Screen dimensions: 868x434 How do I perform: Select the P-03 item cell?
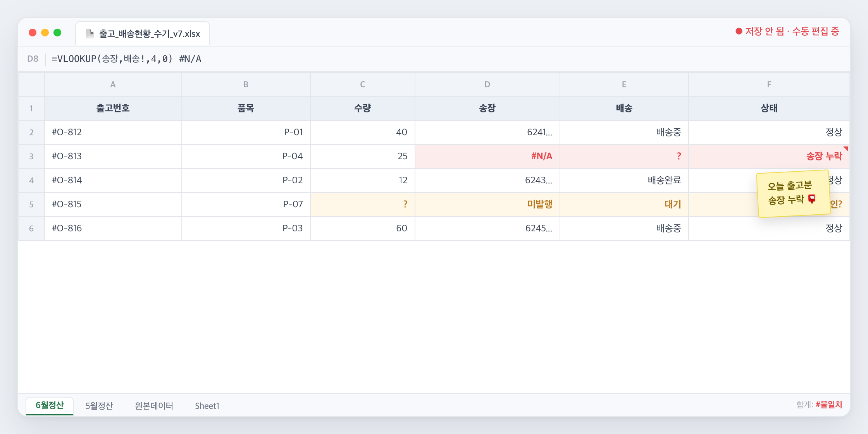pos(246,229)
